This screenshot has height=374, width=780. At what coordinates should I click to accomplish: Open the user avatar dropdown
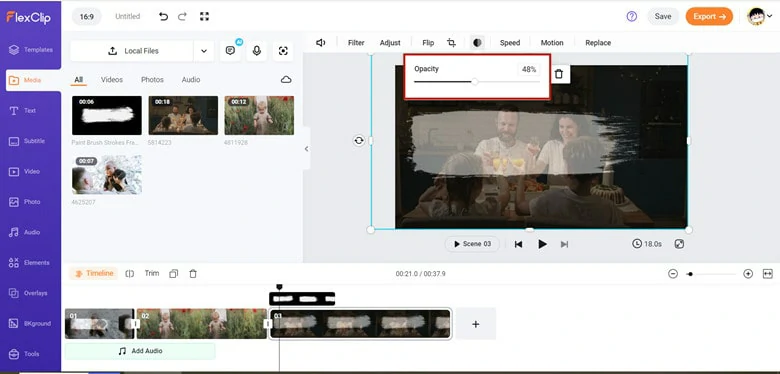pos(759,16)
